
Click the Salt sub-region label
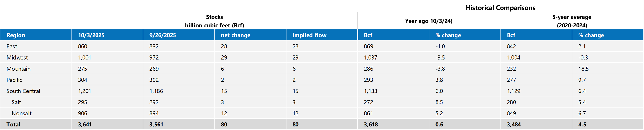click(x=16, y=102)
